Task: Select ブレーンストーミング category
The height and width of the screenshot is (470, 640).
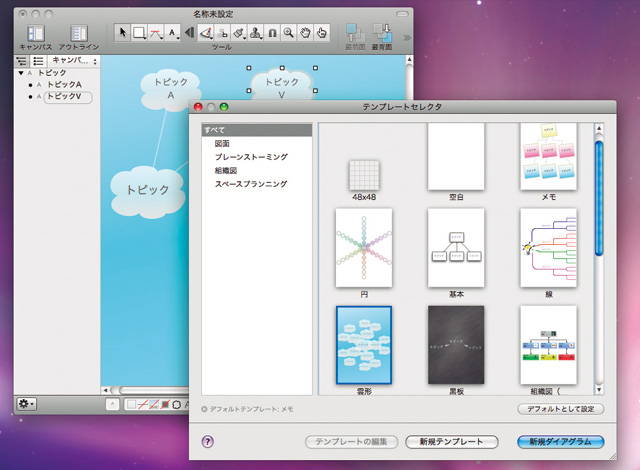Action: point(251,157)
